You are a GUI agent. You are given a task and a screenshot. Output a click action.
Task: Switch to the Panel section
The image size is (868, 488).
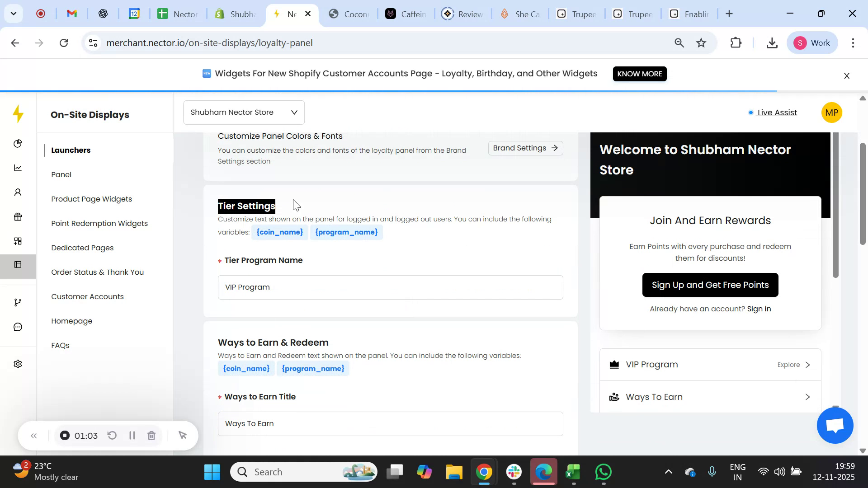tap(61, 174)
